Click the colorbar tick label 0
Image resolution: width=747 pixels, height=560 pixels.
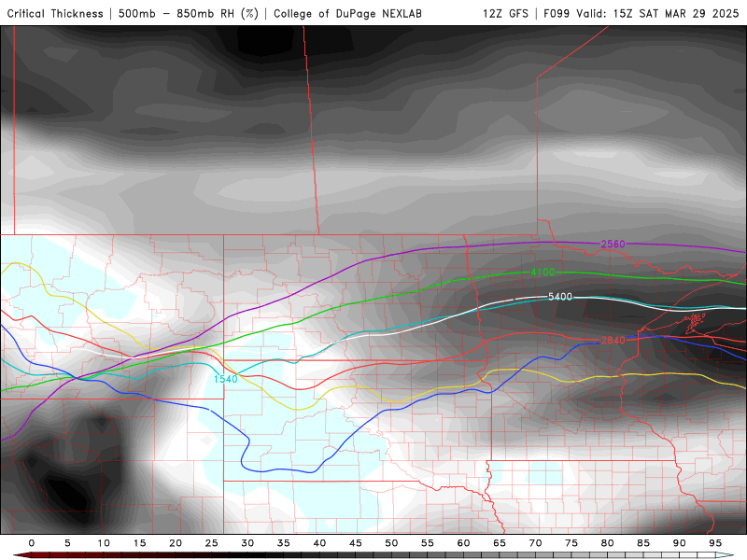tap(32, 543)
